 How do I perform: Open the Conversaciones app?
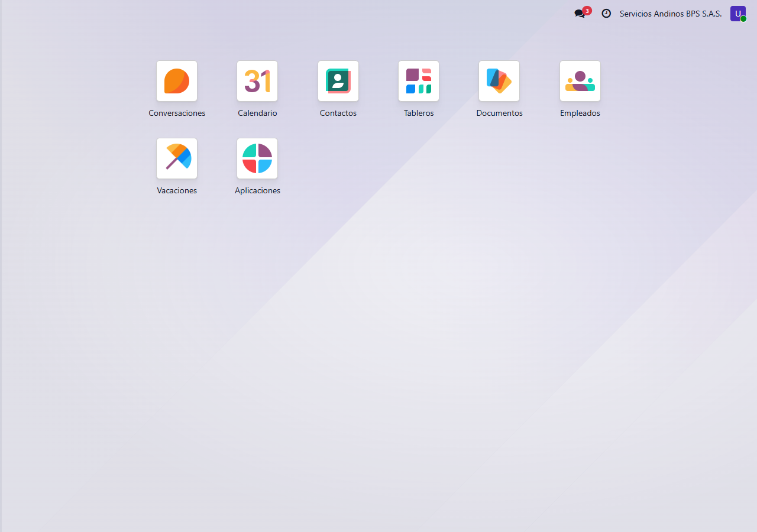point(177,81)
